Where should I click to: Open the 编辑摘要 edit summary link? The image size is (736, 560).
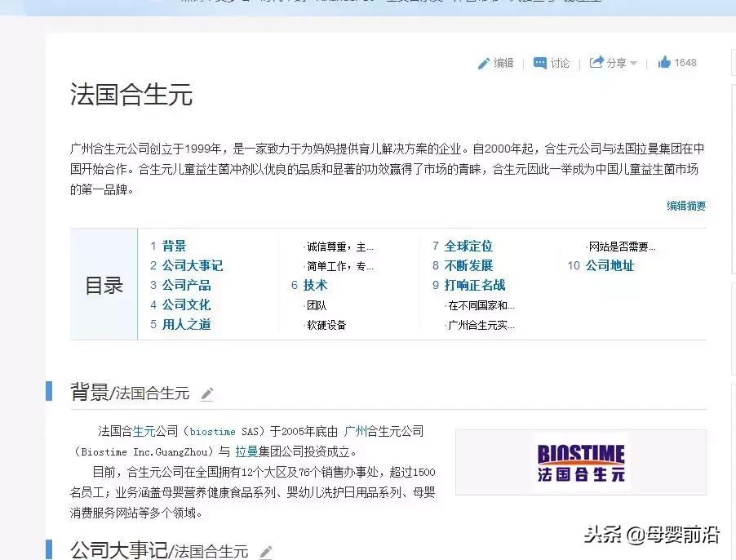(686, 207)
